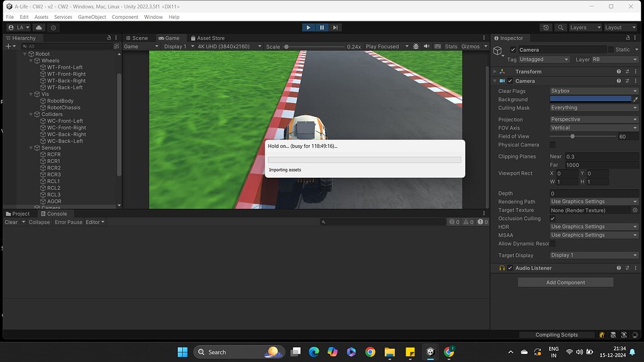Open the Stats overlay in Game view
644x362 pixels.
click(451, 46)
